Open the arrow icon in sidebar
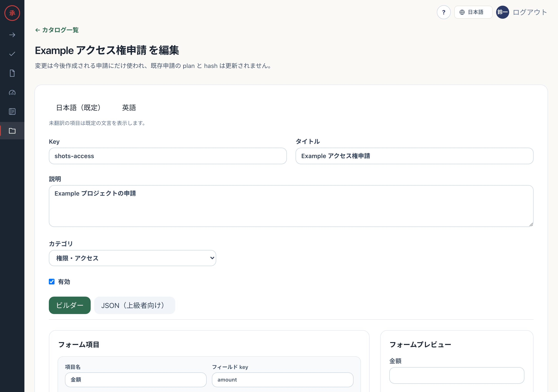Viewport: 558px width, 392px height. pyautogui.click(x=12, y=35)
